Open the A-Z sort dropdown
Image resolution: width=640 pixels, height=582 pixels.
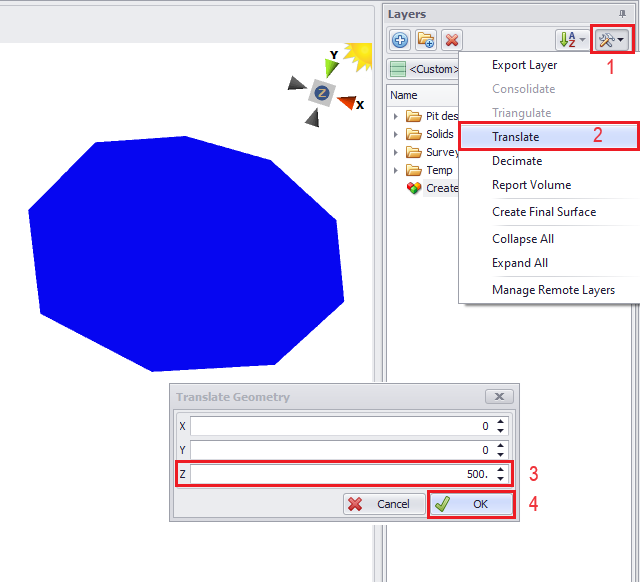(571, 40)
